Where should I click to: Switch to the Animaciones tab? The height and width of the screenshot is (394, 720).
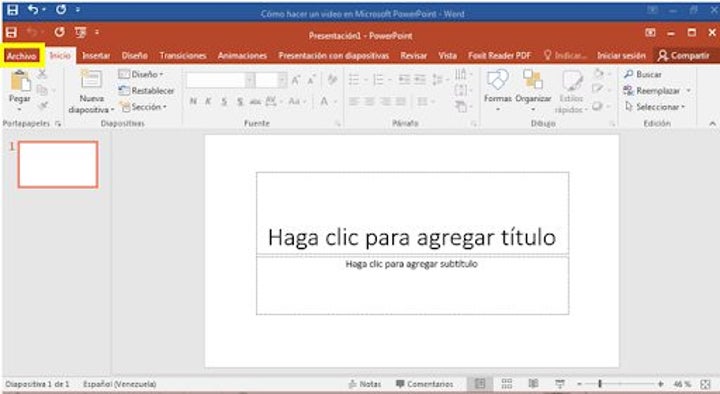coord(242,56)
